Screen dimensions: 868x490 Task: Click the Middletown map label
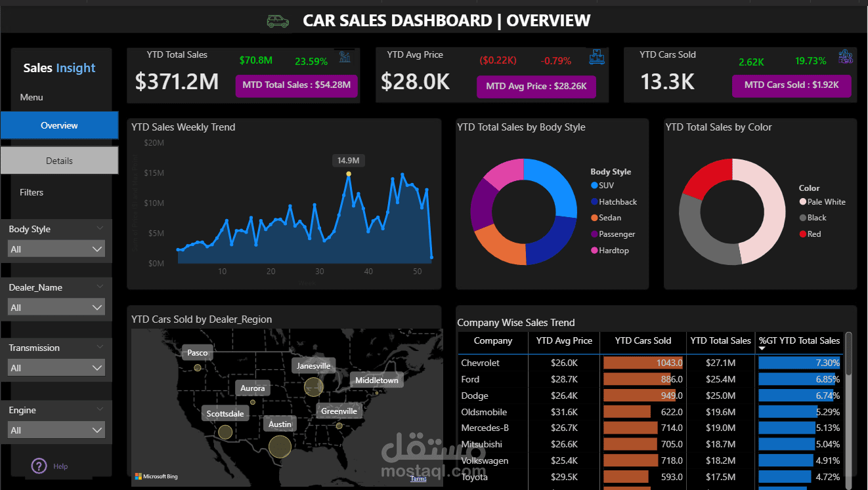(377, 380)
